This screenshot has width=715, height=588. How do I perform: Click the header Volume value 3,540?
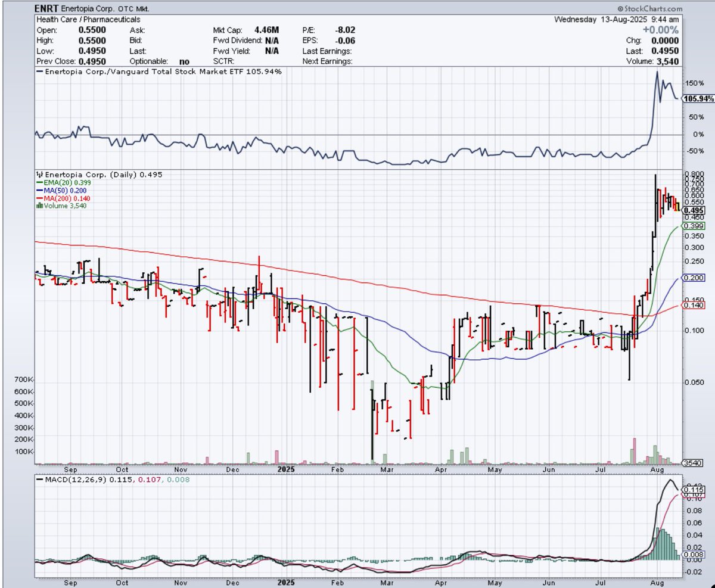[x=669, y=61]
